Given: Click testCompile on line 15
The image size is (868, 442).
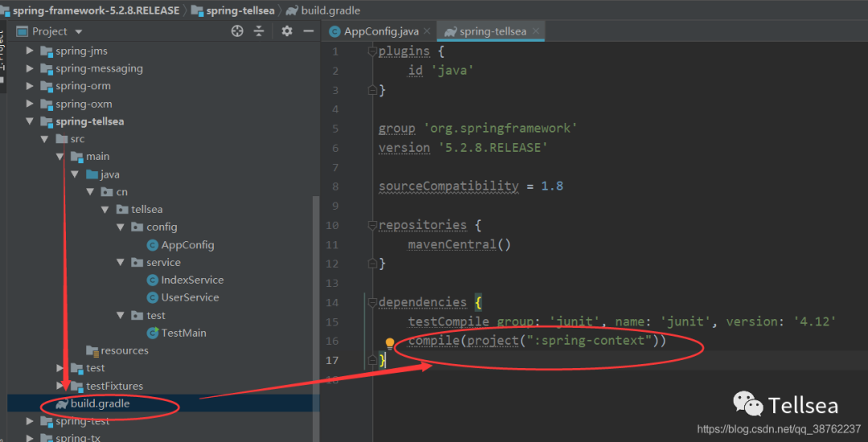Looking at the screenshot, I should [x=448, y=322].
